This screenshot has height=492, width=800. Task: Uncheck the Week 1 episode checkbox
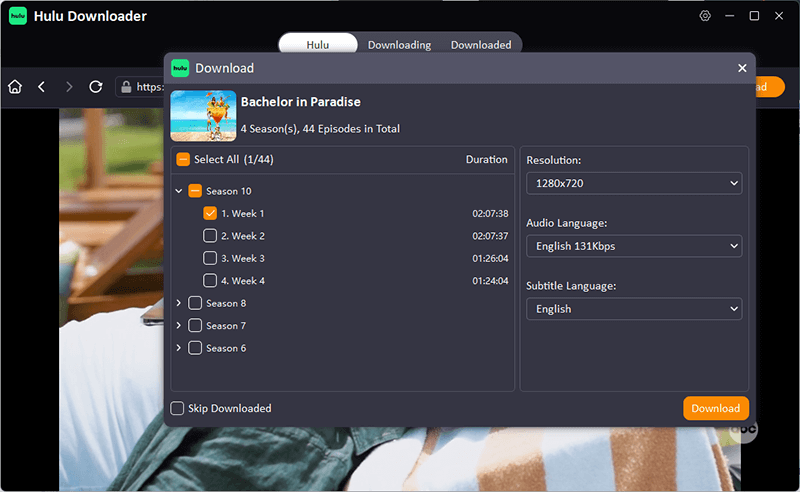pyautogui.click(x=210, y=213)
